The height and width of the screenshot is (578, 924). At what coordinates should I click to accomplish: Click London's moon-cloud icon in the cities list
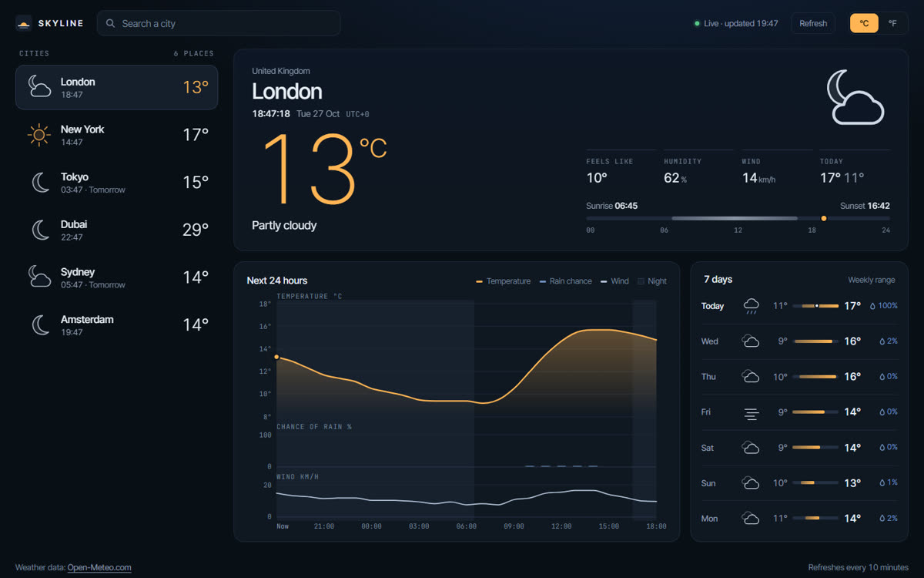pyautogui.click(x=39, y=87)
